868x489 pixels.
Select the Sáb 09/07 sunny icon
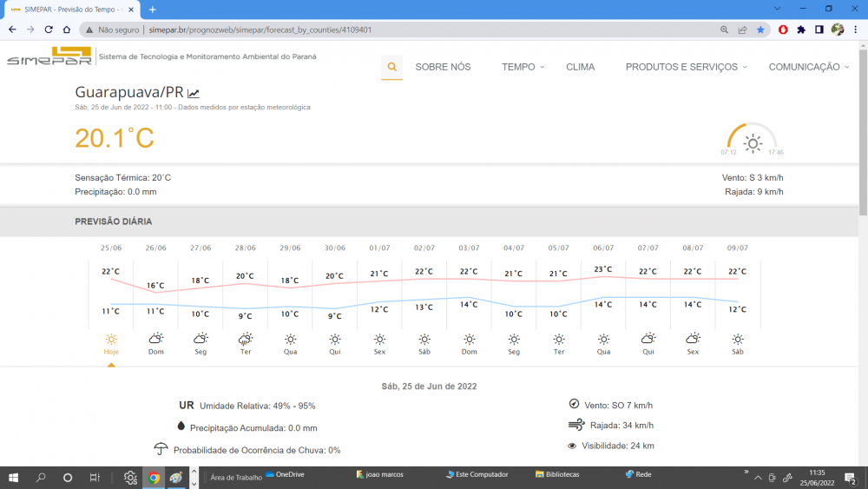737,339
